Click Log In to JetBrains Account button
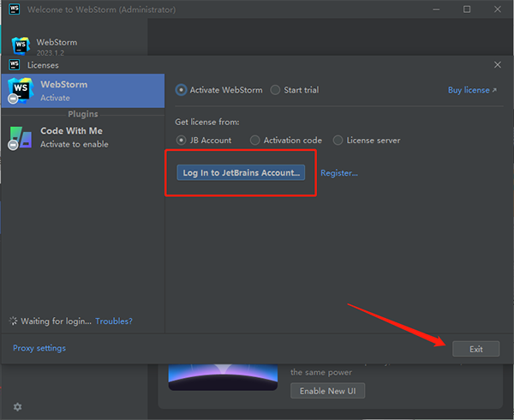This screenshot has height=420, width=514. pos(241,172)
